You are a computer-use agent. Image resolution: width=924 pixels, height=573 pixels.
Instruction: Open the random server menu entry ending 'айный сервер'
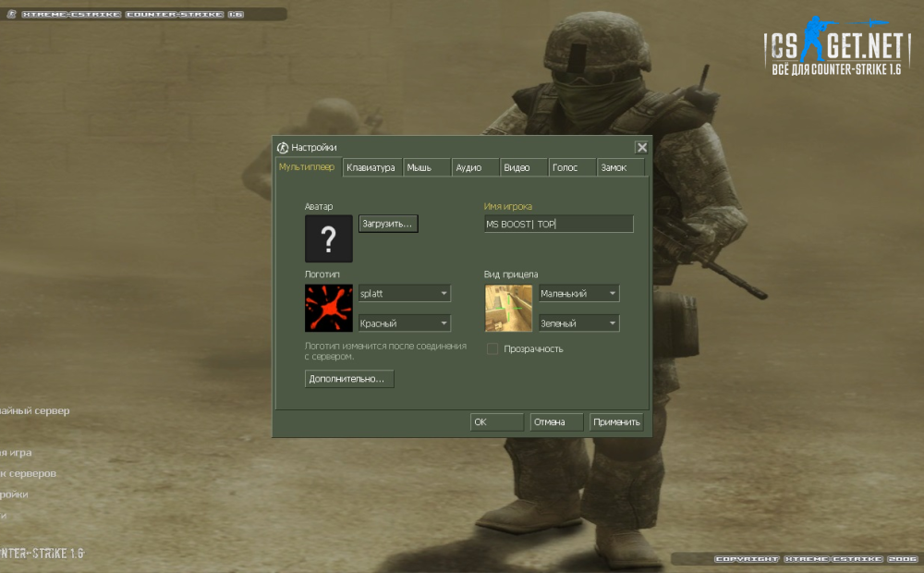[x=35, y=411]
